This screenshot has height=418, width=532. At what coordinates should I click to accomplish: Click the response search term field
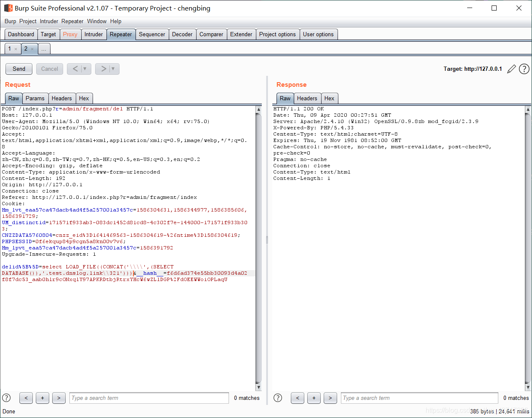pos(420,398)
